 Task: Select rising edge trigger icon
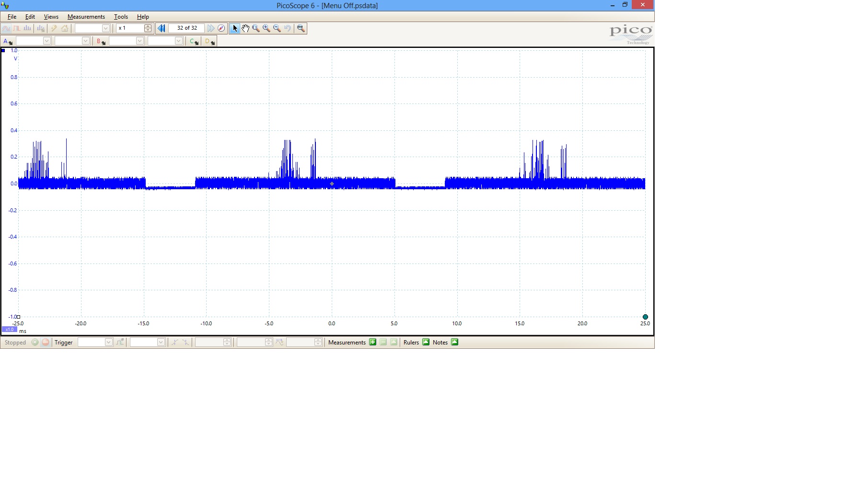175,342
